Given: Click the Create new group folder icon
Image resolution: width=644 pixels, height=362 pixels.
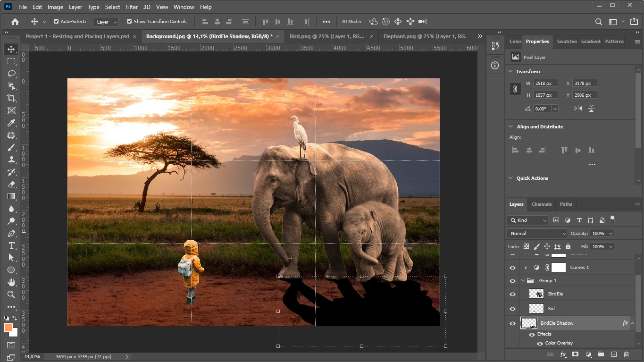Looking at the screenshot, I should point(601,354).
